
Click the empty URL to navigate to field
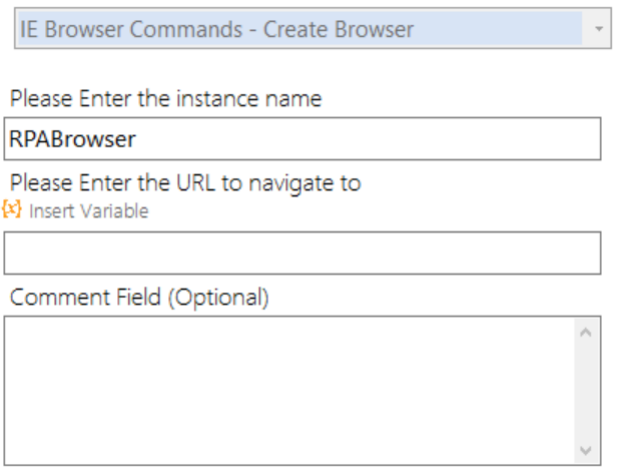[x=302, y=253]
